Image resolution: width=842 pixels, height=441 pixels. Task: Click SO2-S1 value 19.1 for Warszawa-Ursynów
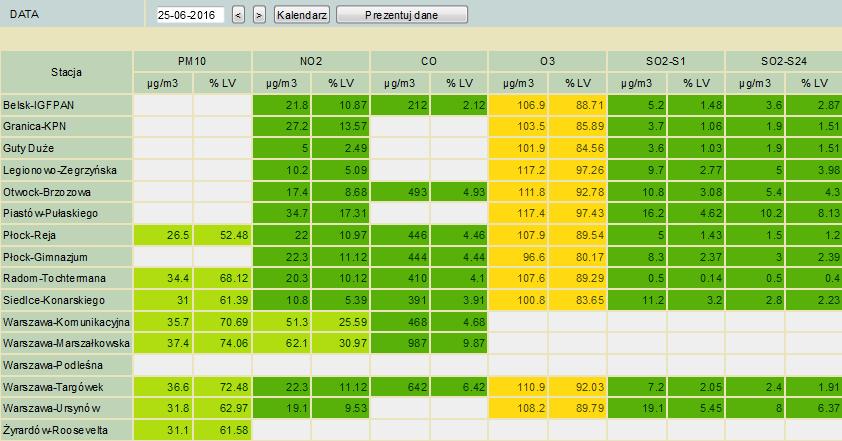click(636, 408)
